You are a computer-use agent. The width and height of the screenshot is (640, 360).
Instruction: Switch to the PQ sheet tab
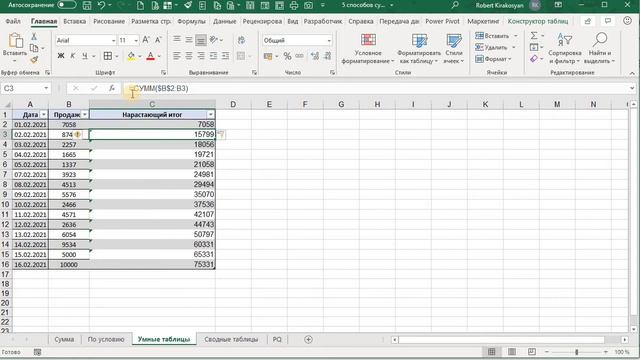[277, 340]
